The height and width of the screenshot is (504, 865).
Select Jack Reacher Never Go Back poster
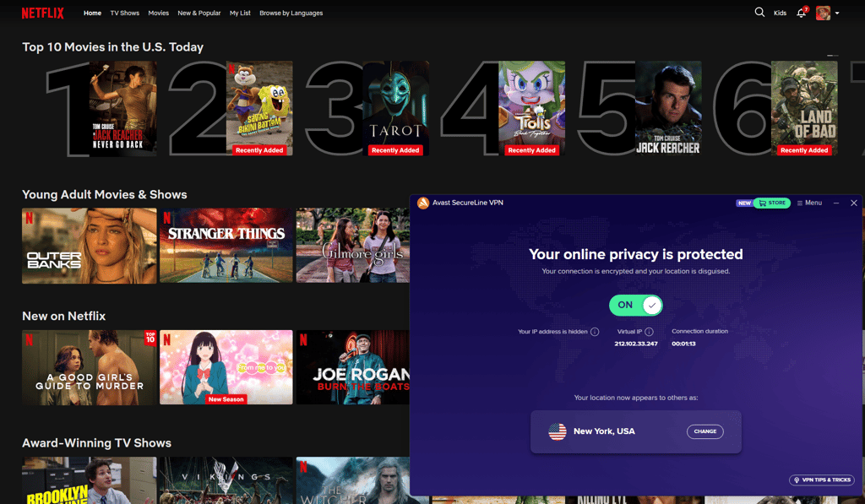[x=123, y=109]
